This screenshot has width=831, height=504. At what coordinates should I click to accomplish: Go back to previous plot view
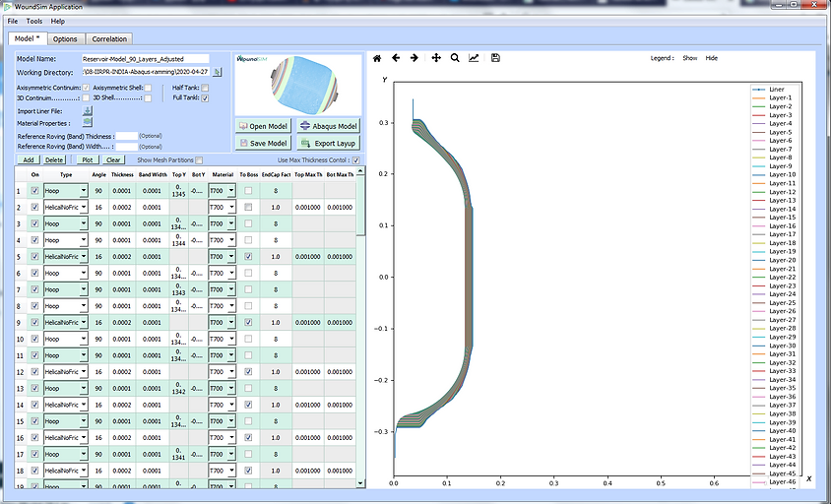396,58
